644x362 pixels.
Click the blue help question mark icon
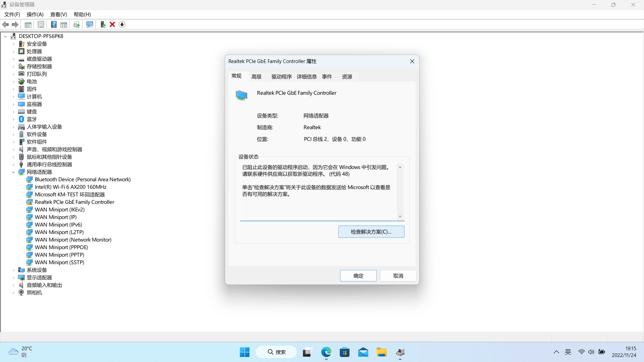coord(54,24)
